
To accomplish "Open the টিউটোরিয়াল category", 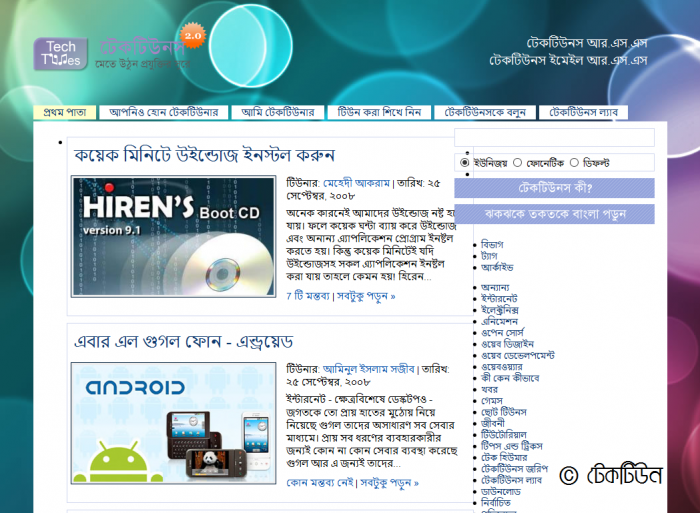I will click(x=504, y=434).
